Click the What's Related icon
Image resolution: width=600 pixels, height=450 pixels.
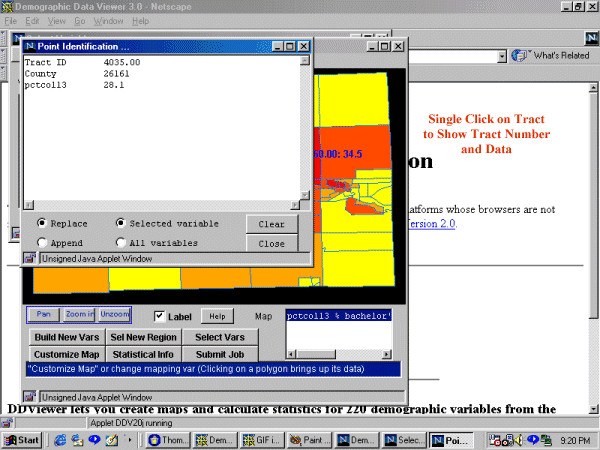pyautogui.click(x=524, y=56)
